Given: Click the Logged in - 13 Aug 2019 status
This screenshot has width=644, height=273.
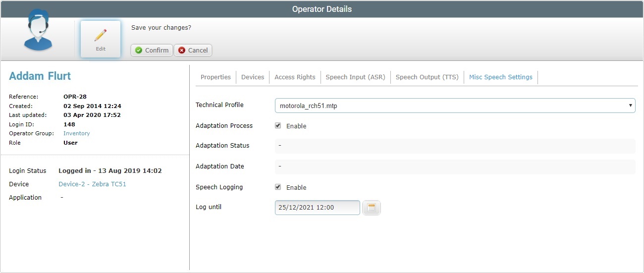Looking at the screenshot, I should pyautogui.click(x=110, y=171).
